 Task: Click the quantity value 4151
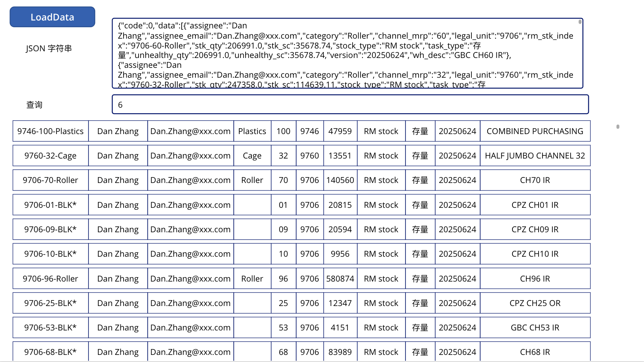(x=340, y=328)
